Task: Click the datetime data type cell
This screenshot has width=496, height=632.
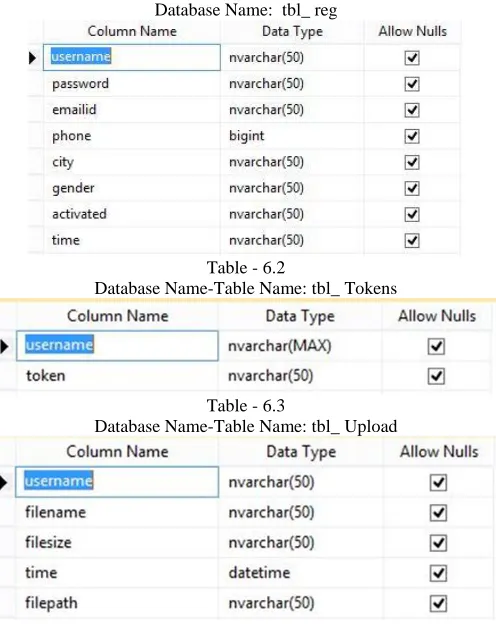Action: tap(301, 573)
